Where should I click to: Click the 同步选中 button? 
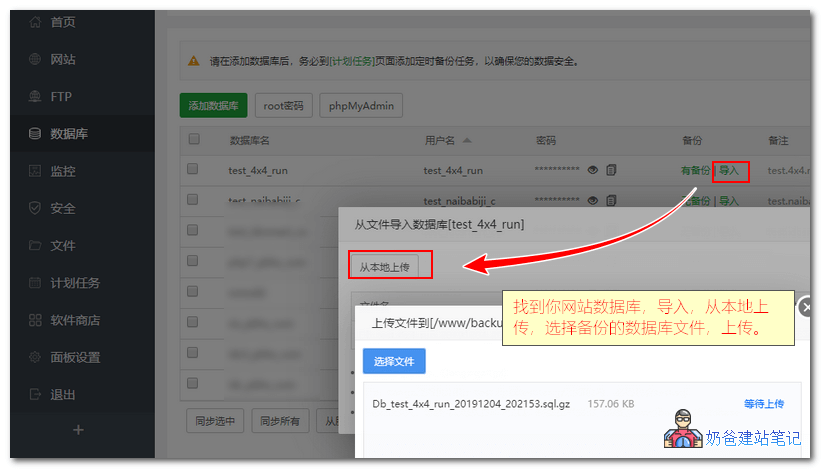coord(215,421)
